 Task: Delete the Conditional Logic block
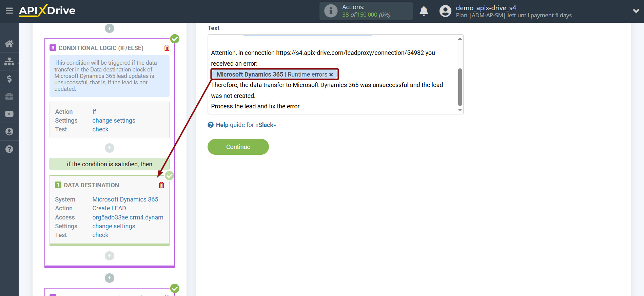tap(167, 48)
